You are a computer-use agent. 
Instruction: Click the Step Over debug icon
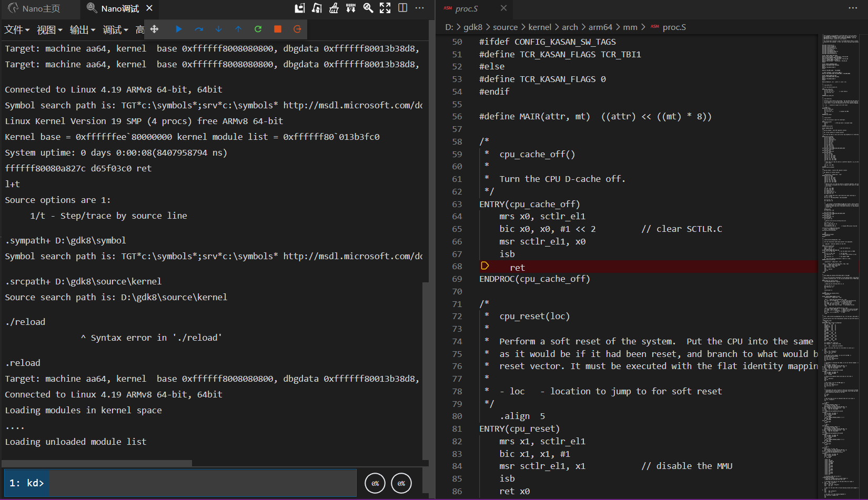[198, 29]
